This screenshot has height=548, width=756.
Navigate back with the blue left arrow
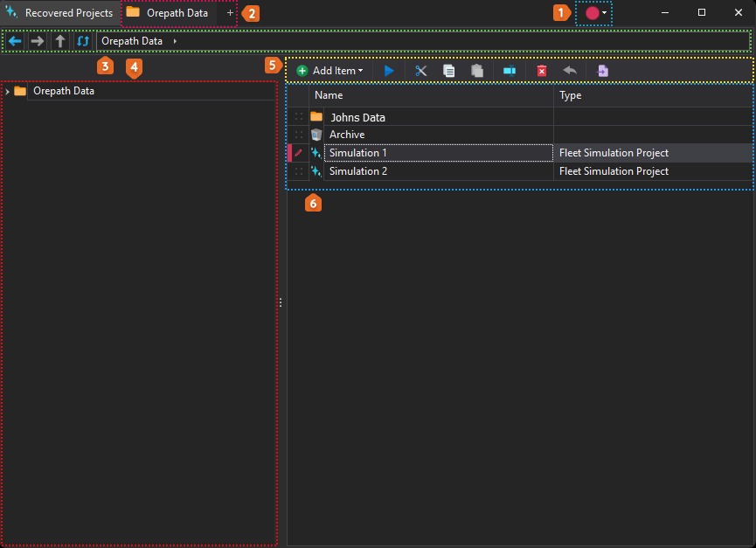pos(15,41)
